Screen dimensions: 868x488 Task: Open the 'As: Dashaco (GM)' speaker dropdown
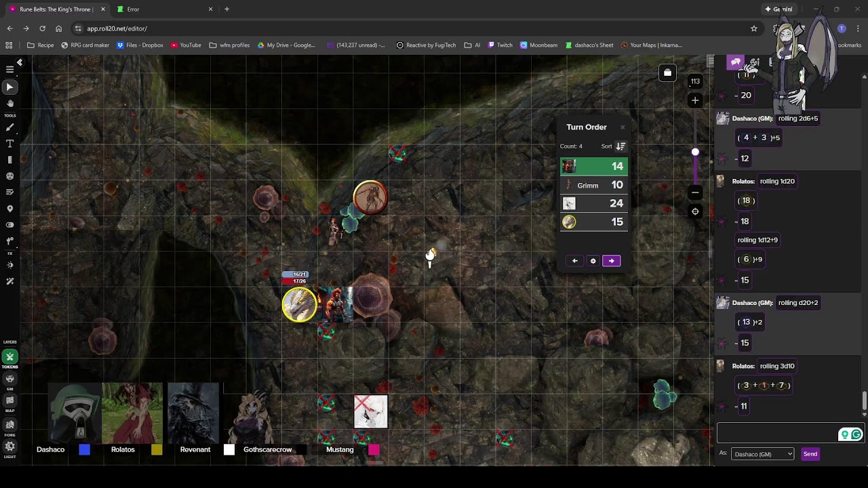click(762, 454)
